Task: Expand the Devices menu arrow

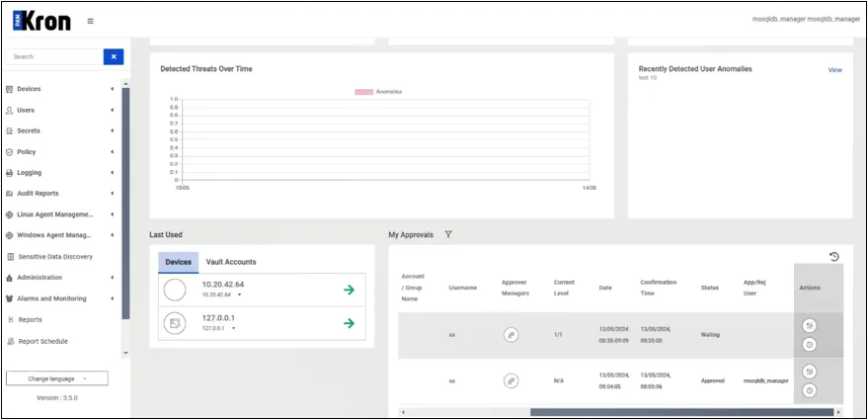Action: (112, 89)
